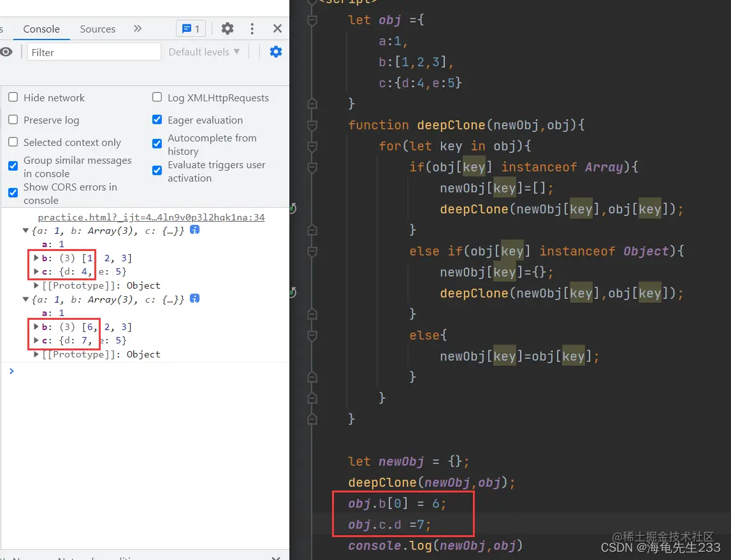The image size is (731, 560).
Task: Click recursive call gutter icon near Object branch
Action: (x=293, y=292)
